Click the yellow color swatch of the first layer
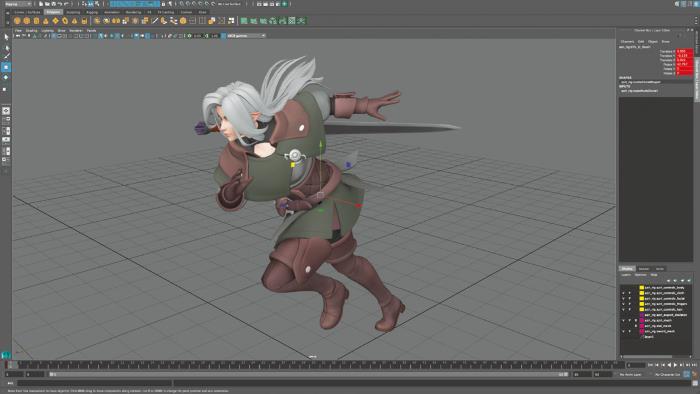 tap(642, 288)
